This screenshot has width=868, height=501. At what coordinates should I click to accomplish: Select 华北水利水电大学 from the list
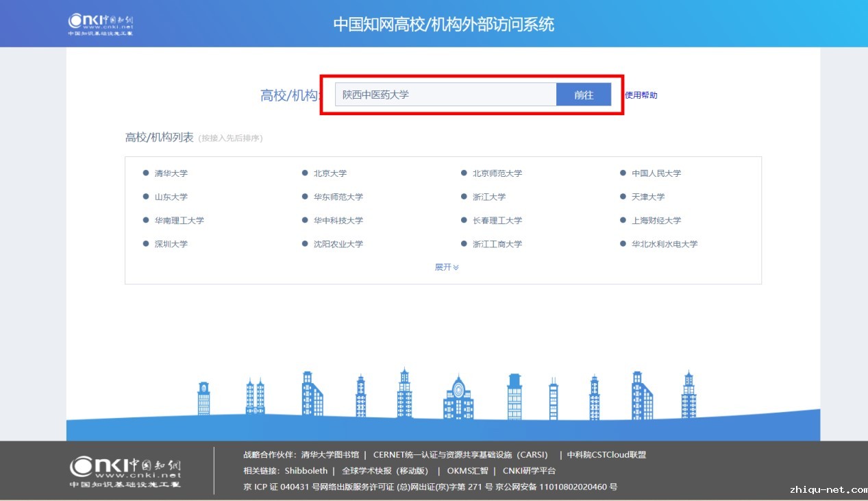click(x=665, y=244)
